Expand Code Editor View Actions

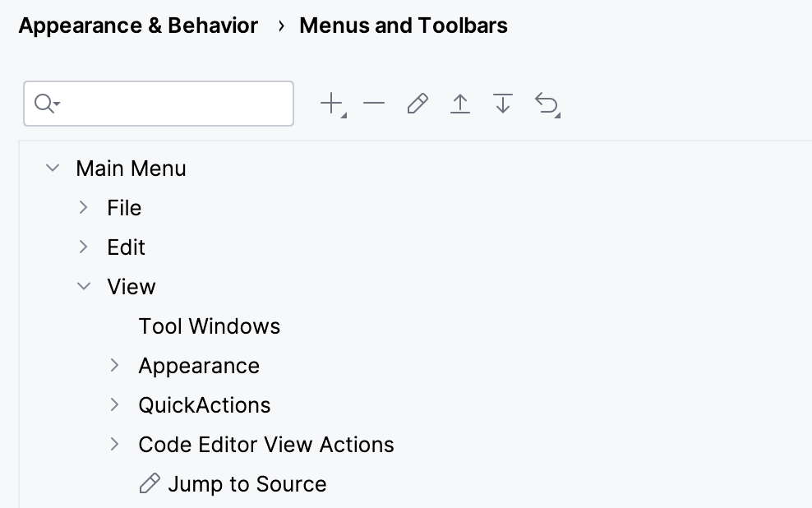(x=114, y=444)
